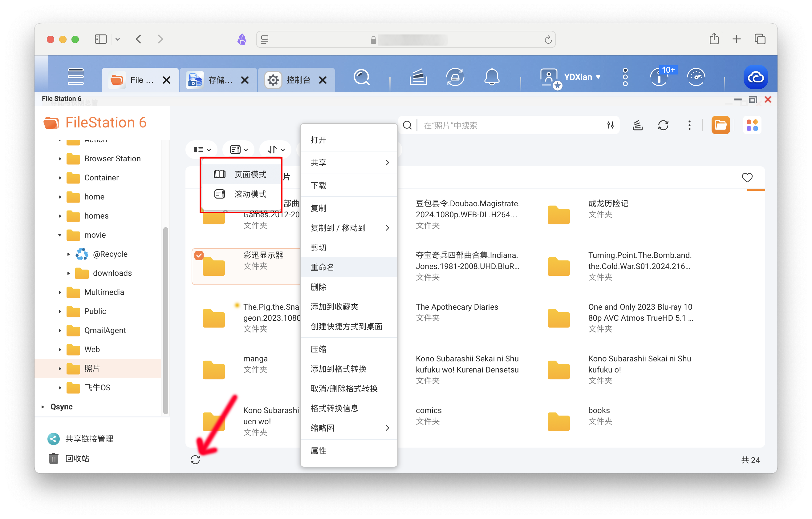
Task: Select @Recycle in the tree
Action: point(102,254)
